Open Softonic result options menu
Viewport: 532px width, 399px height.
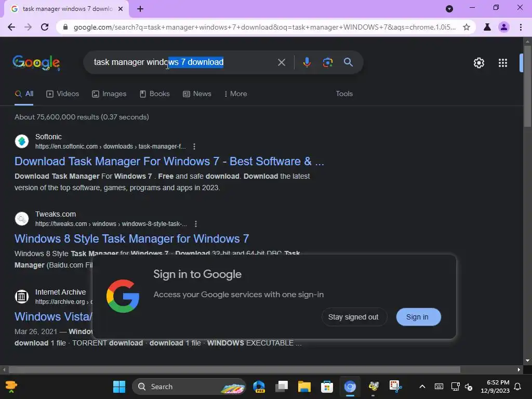click(194, 147)
